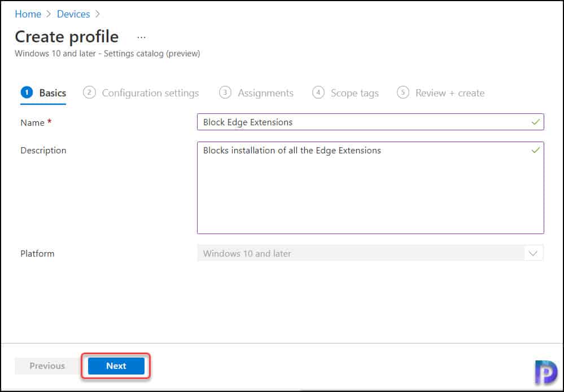This screenshot has width=564, height=392.
Task: Switch to the Configuration settings step
Action: pos(150,92)
